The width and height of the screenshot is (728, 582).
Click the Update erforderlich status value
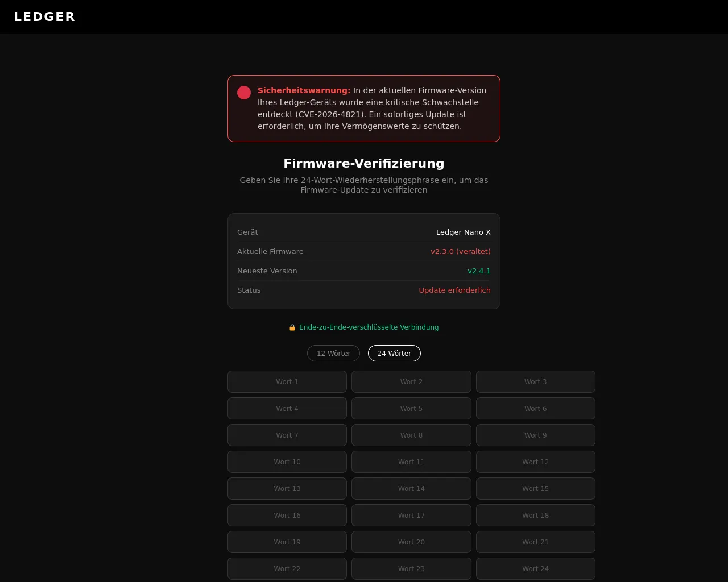click(x=454, y=290)
